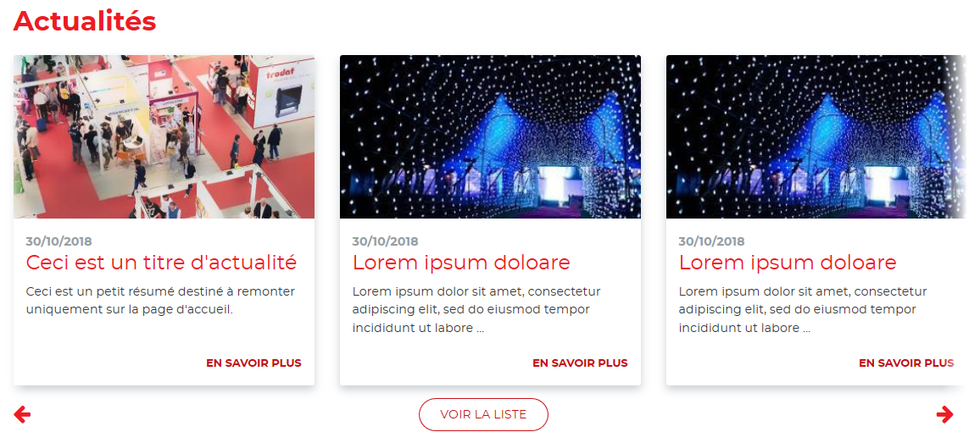Click the last card's Lorem ipsum summary paragraph
The image size is (980, 432).
(803, 310)
